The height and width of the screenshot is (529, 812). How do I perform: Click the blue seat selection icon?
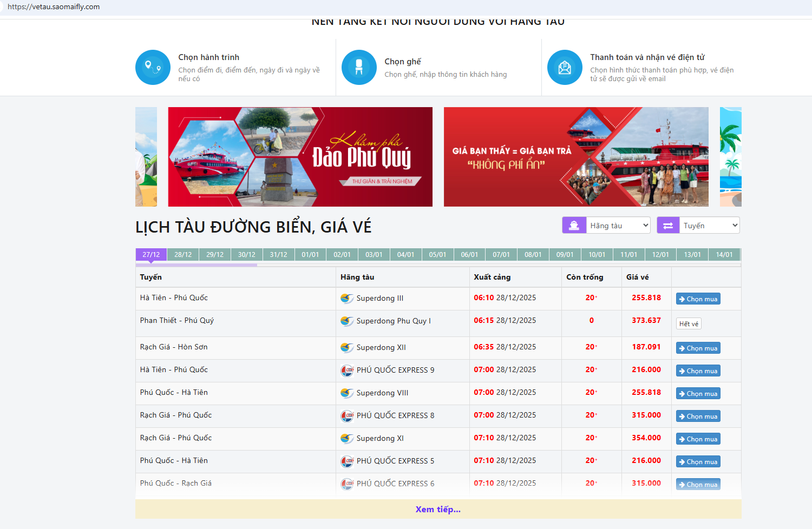(x=359, y=68)
